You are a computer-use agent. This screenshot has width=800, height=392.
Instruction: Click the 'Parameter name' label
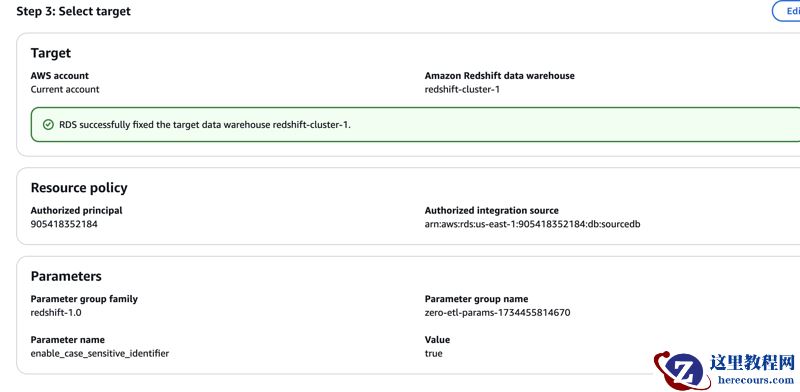click(67, 339)
